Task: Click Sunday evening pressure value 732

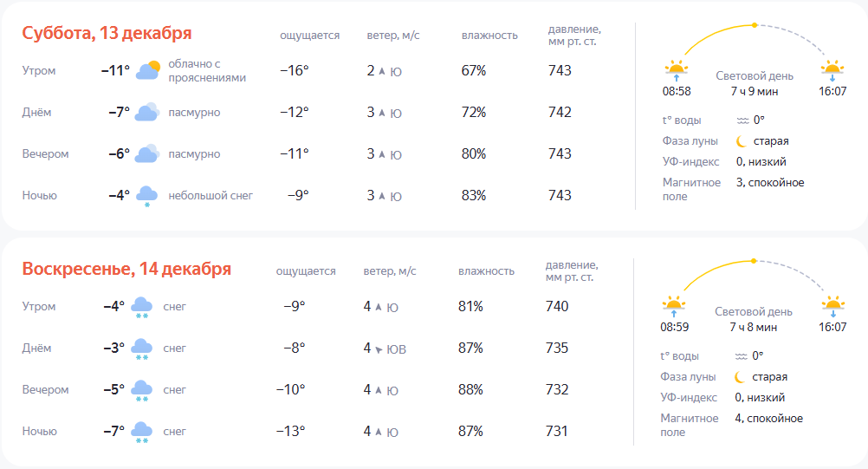Action: pos(557,389)
